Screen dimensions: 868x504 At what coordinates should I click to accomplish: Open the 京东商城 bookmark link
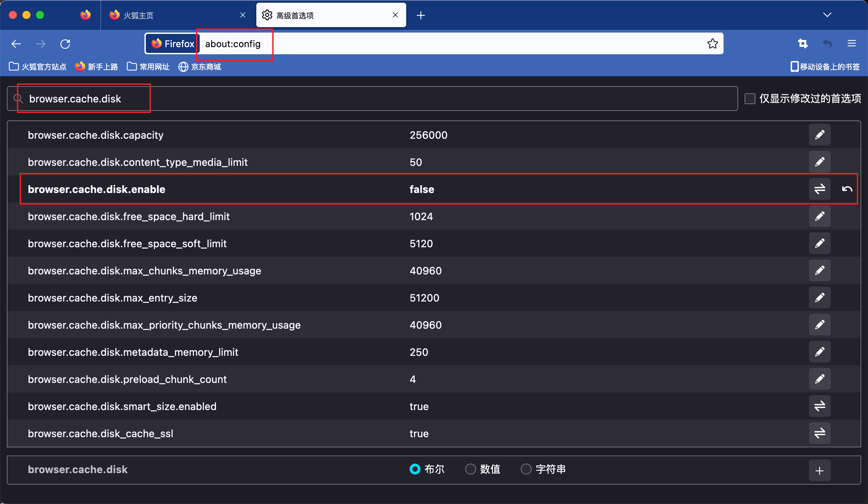pyautogui.click(x=200, y=66)
